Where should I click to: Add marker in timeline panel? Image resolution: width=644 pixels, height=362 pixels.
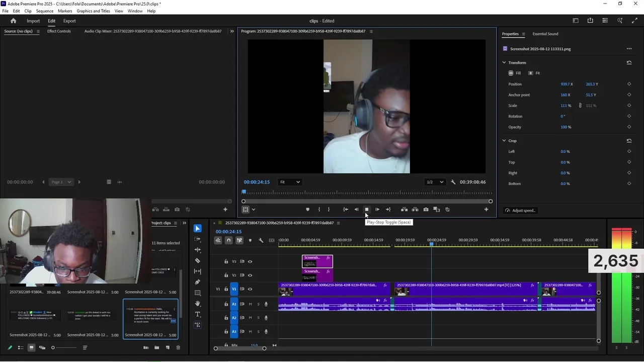point(250,240)
